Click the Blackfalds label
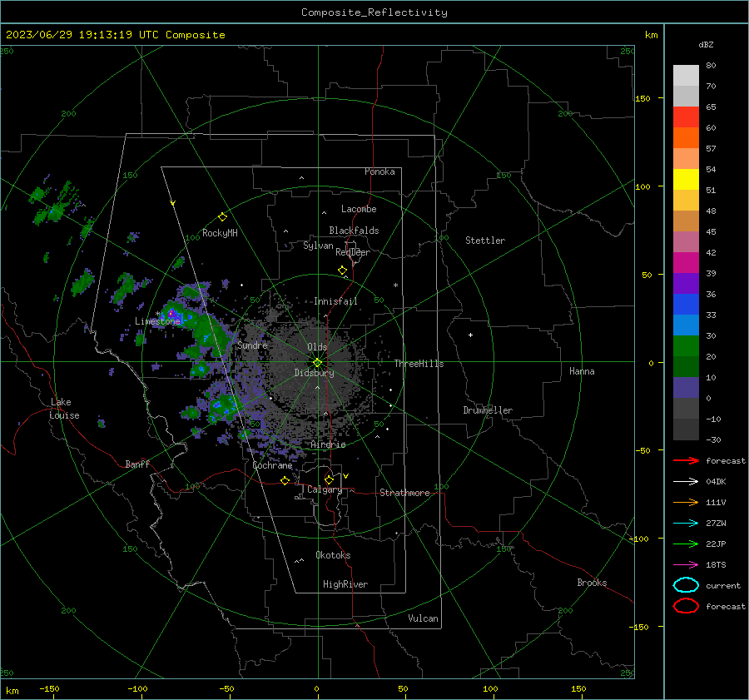Viewport: 749px width, 700px height. pos(354,231)
